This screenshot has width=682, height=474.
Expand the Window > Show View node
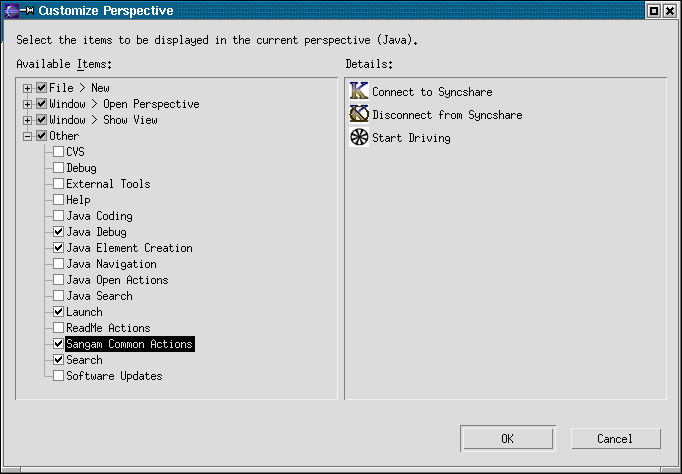coord(28,120)
